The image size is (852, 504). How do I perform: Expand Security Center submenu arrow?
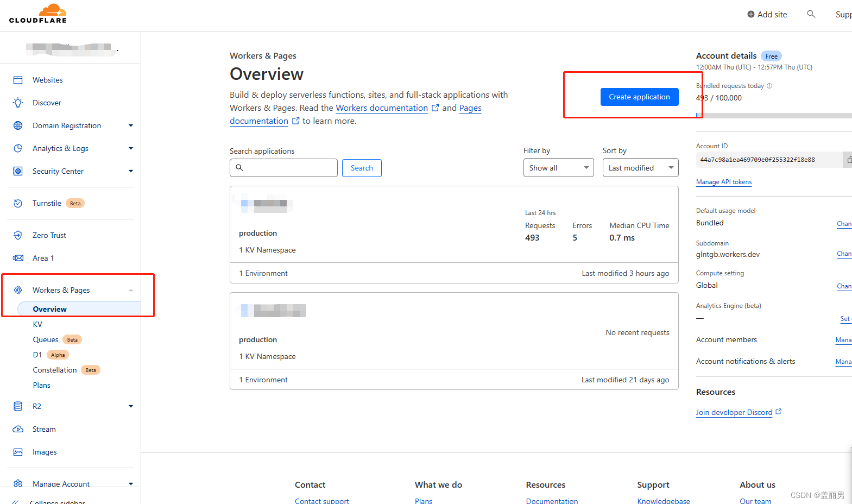131,171
